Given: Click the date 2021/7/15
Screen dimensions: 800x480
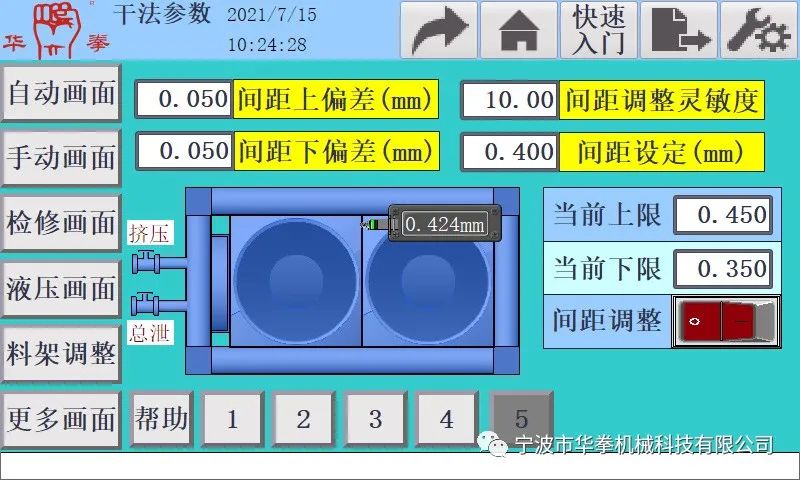Looking at the screenshot, I should click(x=271, y=15).
